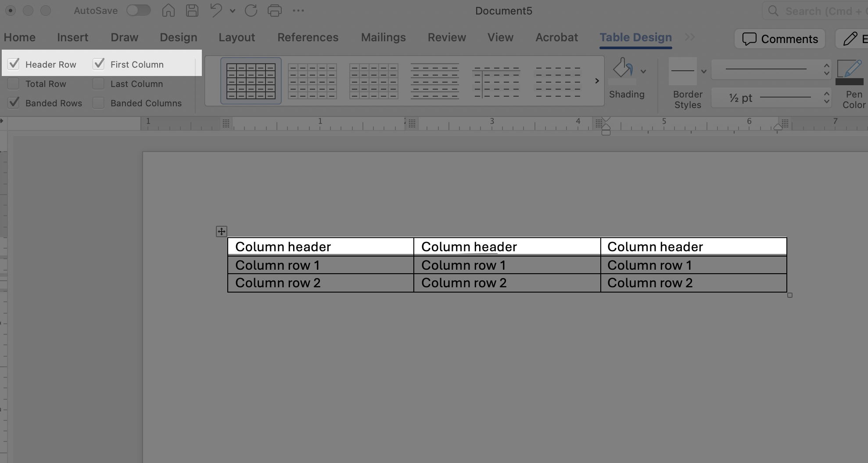
Task: Click the Shading paint bucket icon
Action: (x=622, y=69)
